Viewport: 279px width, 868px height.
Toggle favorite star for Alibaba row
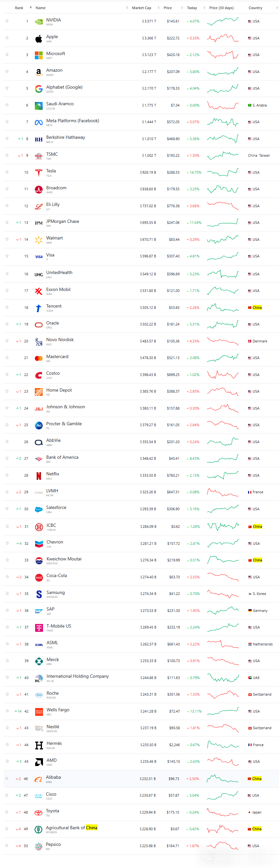coord(7,778)
